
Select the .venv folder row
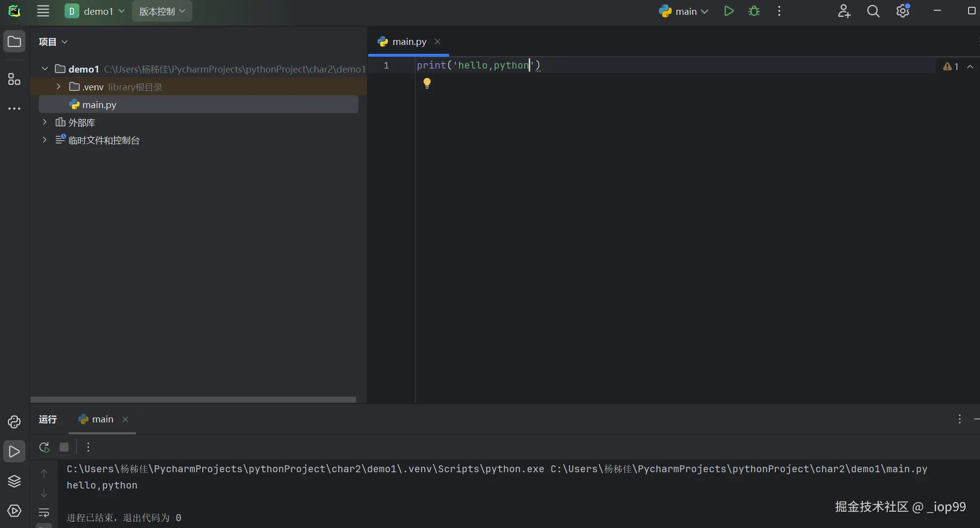pos(198,87)
